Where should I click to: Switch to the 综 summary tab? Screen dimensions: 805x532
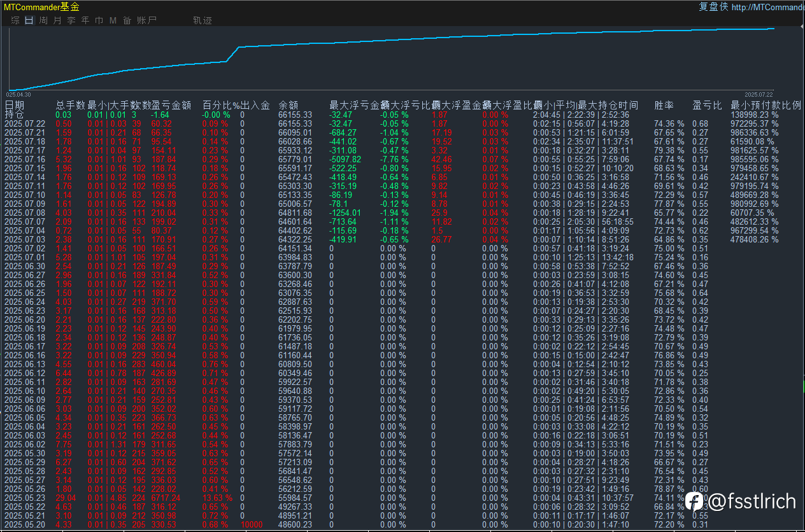click(x=15, y=20)
